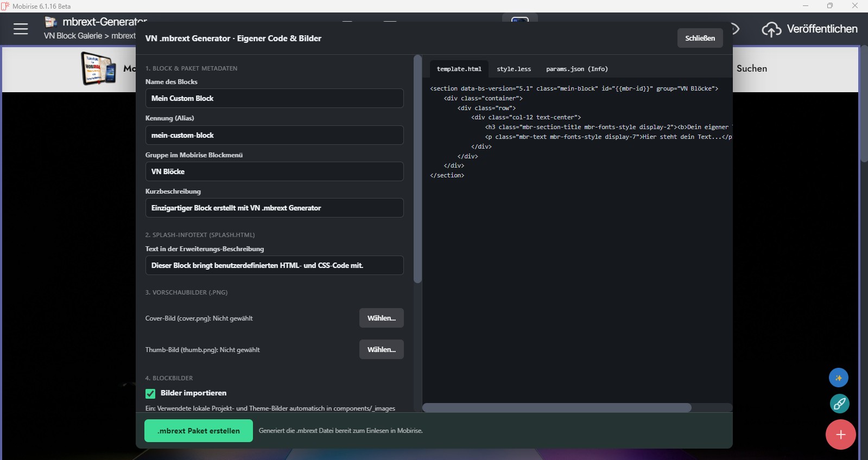
Task: Click the Suchen link in the page navigation
Action: 752,68
